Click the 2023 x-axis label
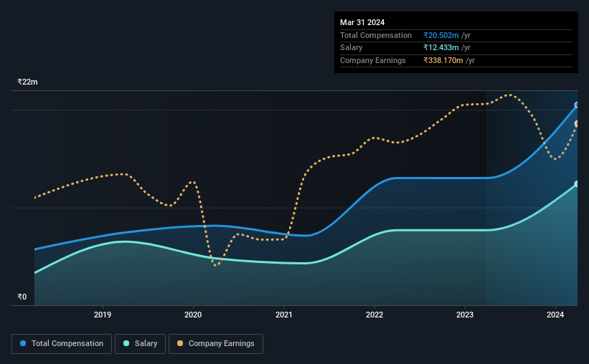Viewport: 589px width, 364px height. click(x=465, y=315)
